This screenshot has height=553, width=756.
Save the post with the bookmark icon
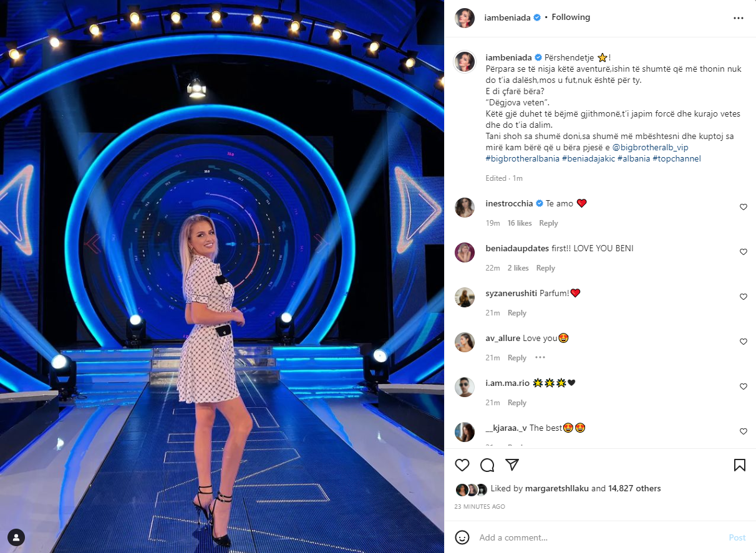tap(739, 465)
